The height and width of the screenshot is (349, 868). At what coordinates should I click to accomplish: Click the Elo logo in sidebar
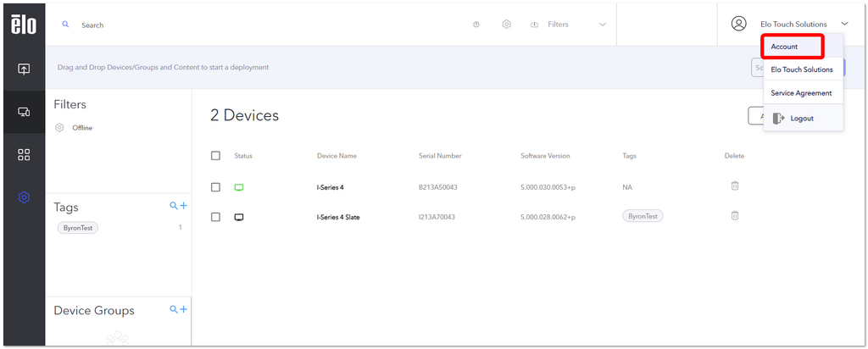tap(24, 25)
